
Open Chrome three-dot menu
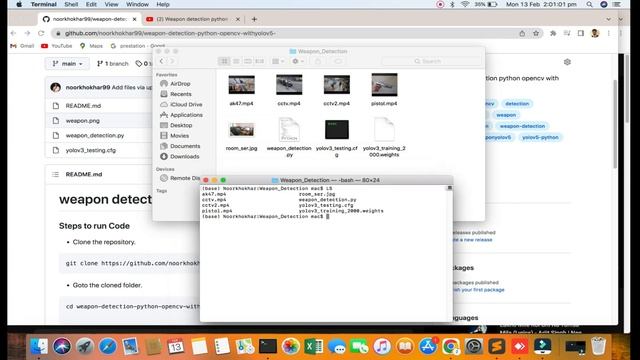[x=609, y=33]
